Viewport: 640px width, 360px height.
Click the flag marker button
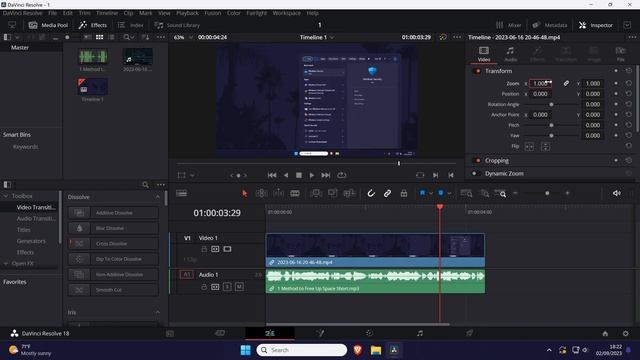(x=422, y=193)
